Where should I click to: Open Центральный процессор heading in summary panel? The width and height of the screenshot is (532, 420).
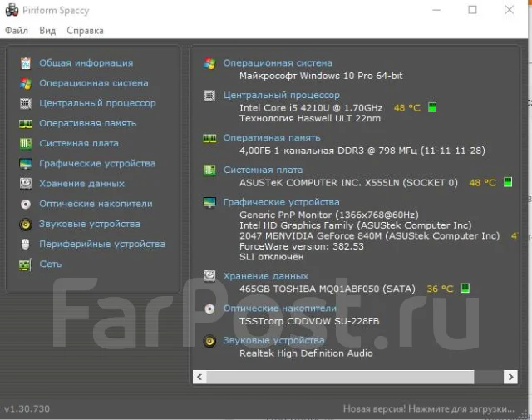click(281, 95)
